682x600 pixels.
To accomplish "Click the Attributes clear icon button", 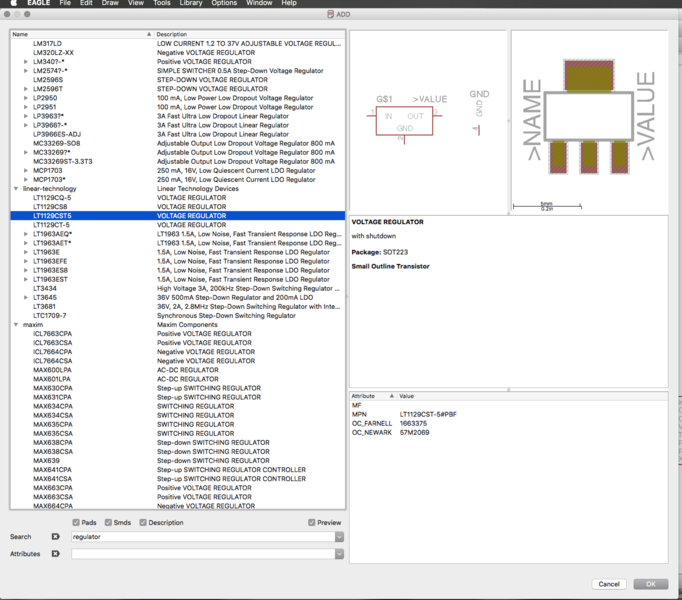I will coord(55,553).
